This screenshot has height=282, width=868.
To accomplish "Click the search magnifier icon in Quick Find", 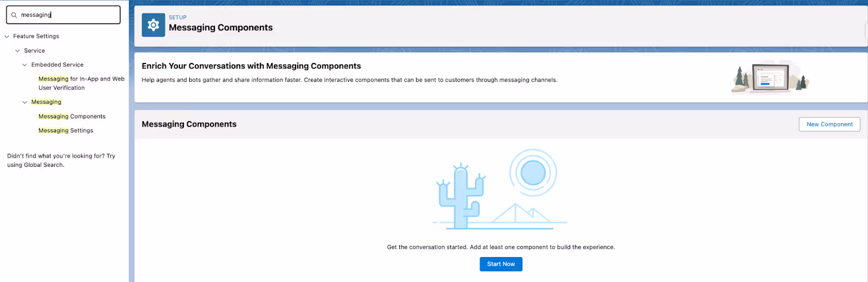I will [14, 15].
